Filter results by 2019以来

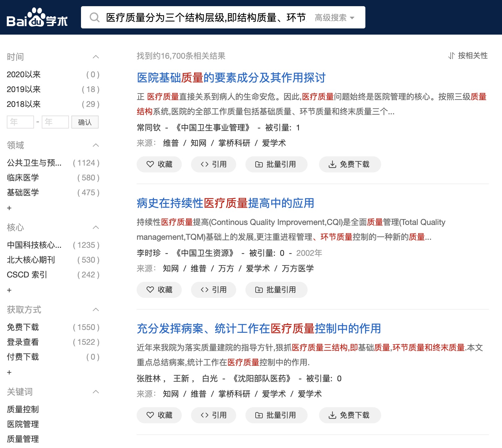(x=24, y=89)
